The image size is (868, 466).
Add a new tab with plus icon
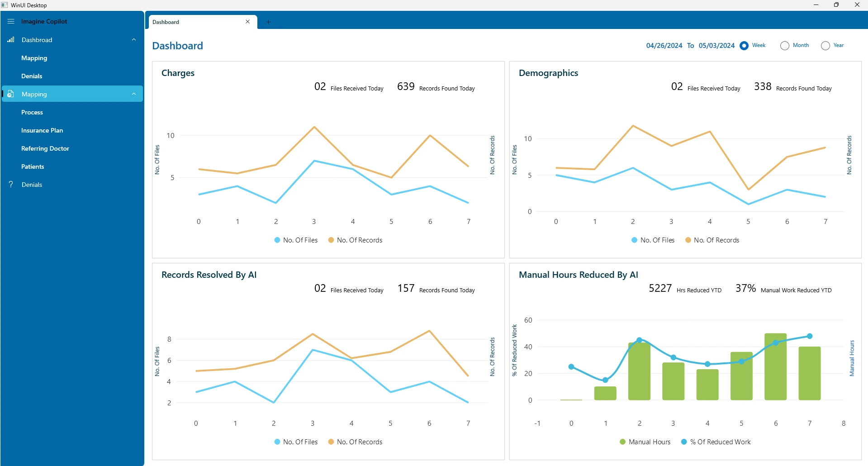[x=268, y=22]
